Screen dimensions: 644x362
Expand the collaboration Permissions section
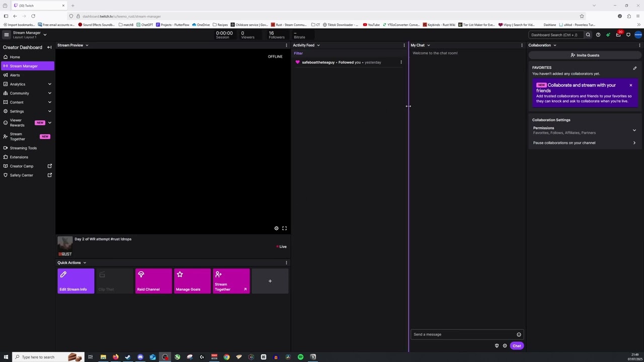584,130
